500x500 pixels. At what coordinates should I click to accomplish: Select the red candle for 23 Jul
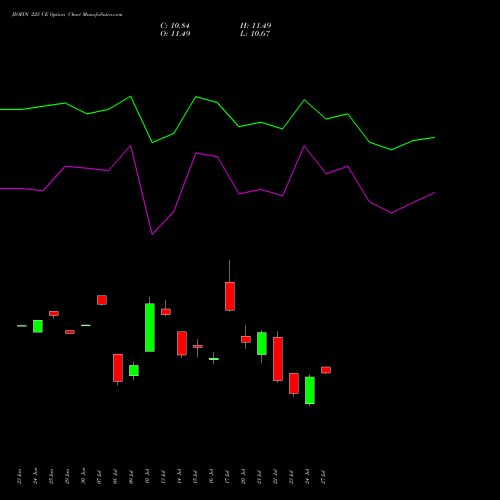[x=294, y=383]
